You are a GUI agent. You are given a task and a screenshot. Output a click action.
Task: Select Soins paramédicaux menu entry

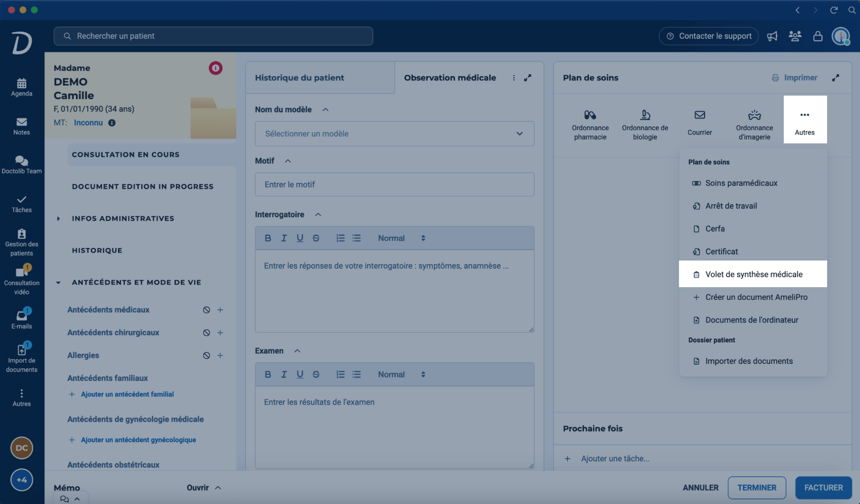click(x=753, y=183)
